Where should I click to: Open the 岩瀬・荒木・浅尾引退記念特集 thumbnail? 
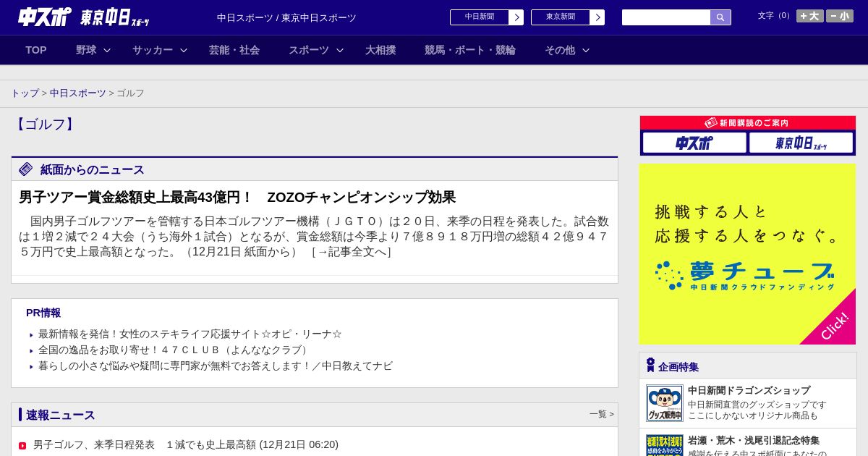[665, 445]
